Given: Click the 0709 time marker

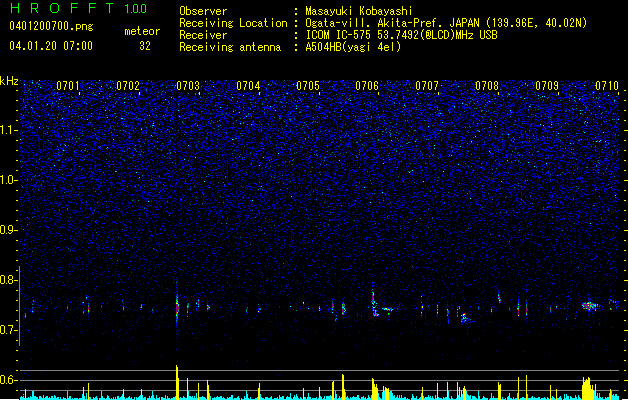Looking at the screenshot, I should tap(547, 86).
